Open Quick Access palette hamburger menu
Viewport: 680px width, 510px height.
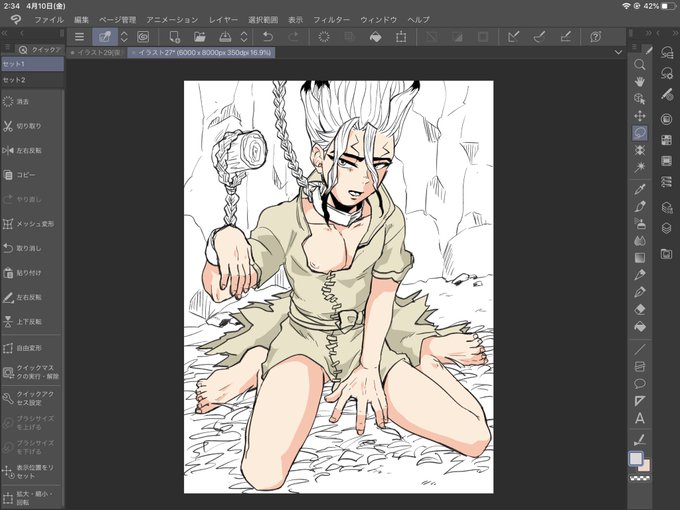(7, 48)
